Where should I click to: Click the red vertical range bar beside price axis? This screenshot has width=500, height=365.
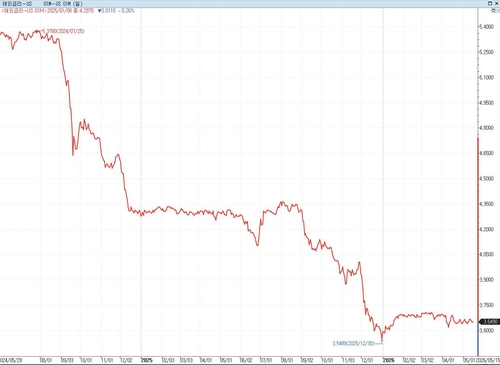[x=478, y=230]
